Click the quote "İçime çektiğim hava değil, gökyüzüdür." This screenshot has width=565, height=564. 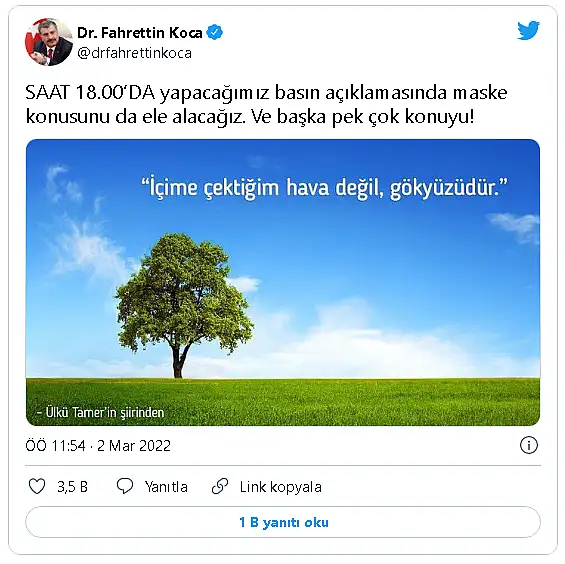(324, 187)
